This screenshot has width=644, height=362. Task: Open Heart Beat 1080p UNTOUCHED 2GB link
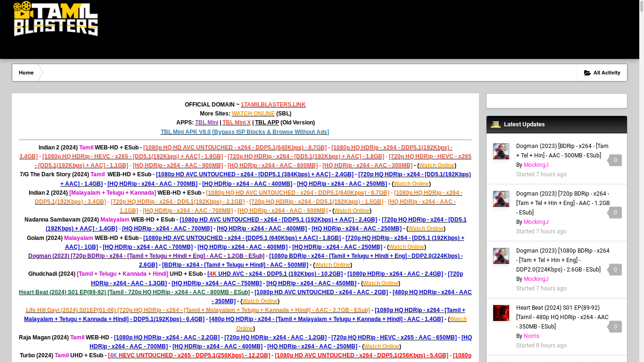[x=322, y=292]
